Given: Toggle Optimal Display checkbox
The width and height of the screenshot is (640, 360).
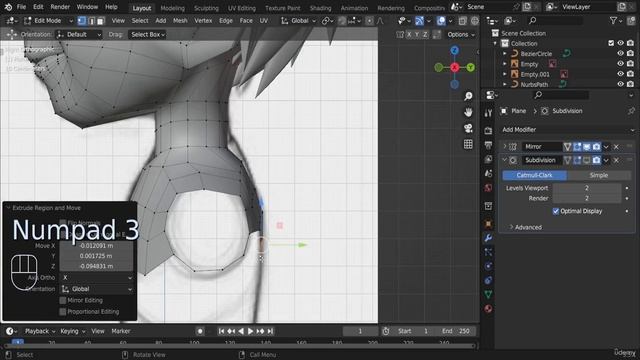Looking at the screenshot, I should click(556, 211).
